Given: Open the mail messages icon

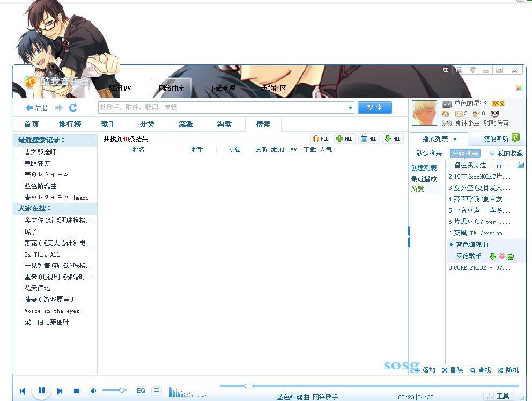Looking at the screenshot, I should [x=459, y=113].
